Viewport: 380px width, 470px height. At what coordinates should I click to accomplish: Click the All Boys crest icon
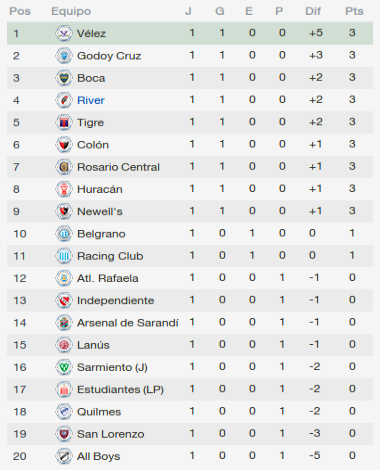click(x=64, y=456)
